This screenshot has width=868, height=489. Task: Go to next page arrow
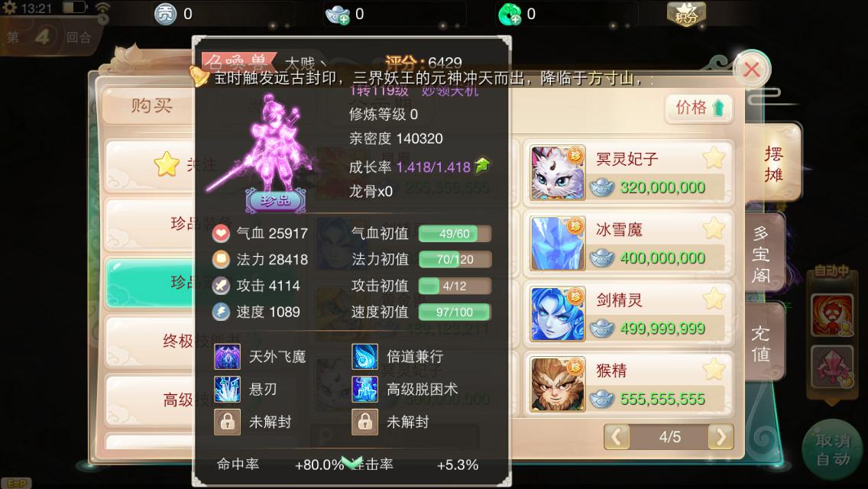[x=721, y=437]
